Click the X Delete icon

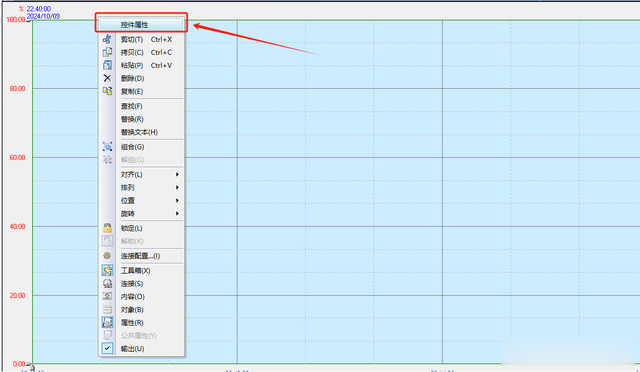click(107, 78)
